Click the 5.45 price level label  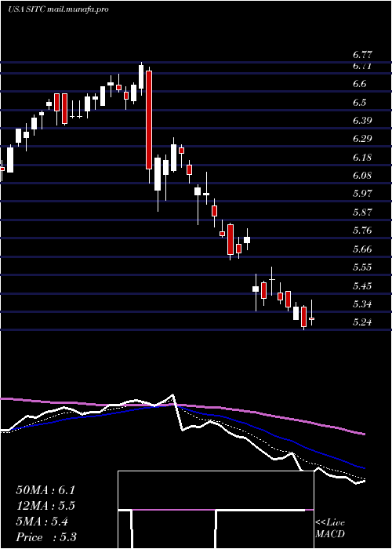pyautogui.click(x=362, y=286)
